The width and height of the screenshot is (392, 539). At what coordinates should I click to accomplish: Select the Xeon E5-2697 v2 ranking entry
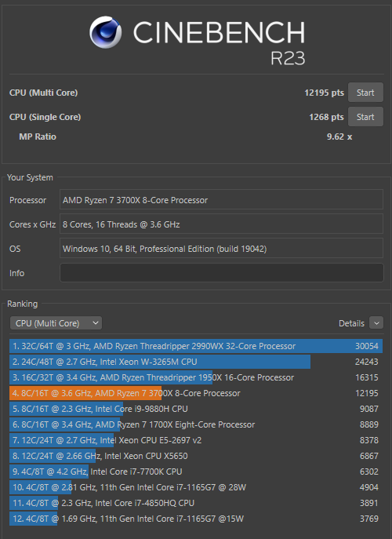pos(196,440)
